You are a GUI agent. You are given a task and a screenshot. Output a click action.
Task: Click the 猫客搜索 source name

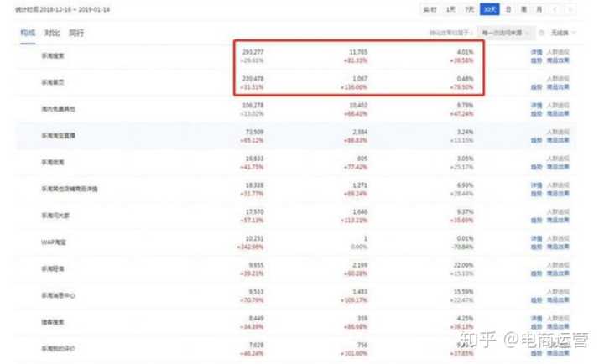point(53,322)
